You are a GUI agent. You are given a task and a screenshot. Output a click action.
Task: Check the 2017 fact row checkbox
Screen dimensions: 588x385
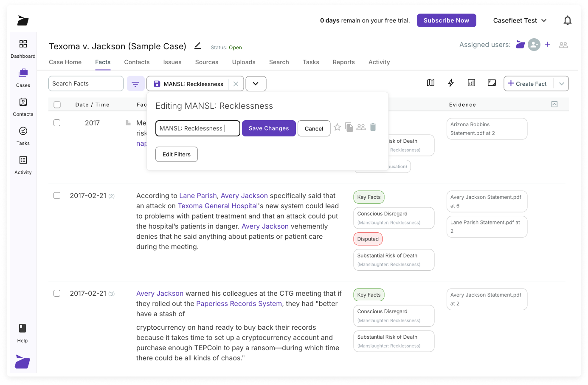point(57,123)
